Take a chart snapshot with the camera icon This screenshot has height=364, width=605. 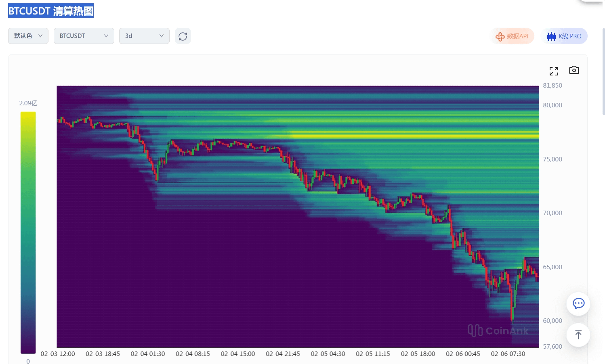[573, 70]
